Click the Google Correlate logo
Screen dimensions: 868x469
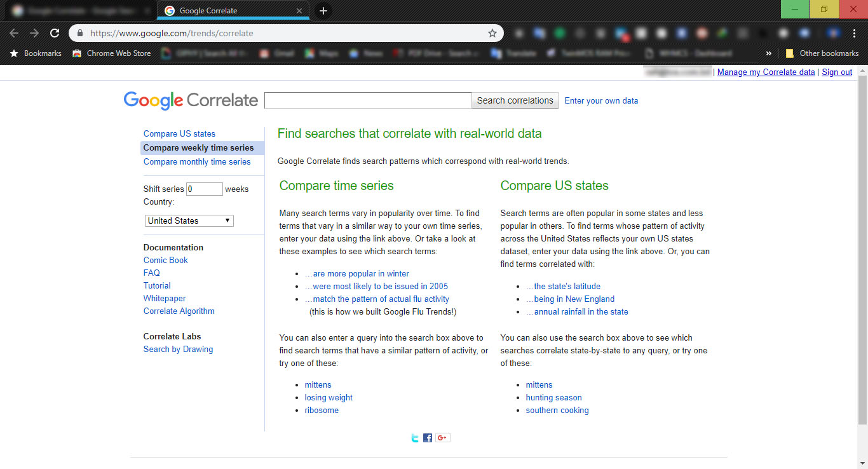tap(191, 100)
